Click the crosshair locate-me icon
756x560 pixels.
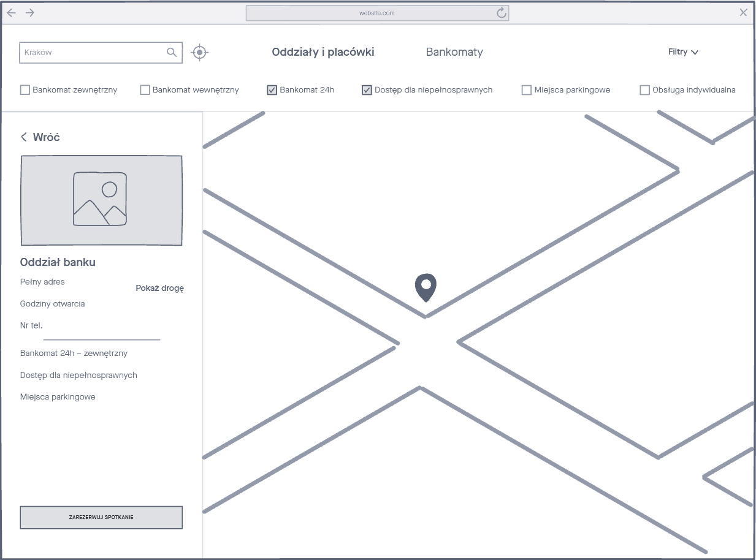point(199,53)
